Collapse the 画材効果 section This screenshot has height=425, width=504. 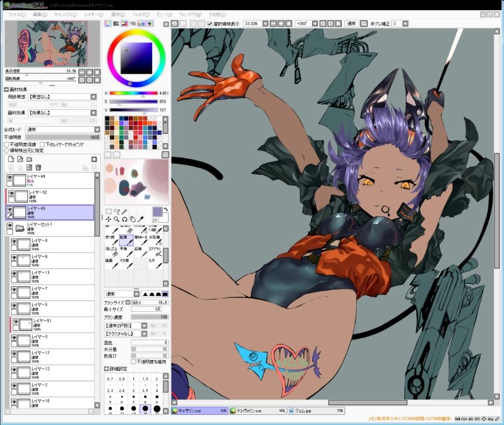coord(6,89)
